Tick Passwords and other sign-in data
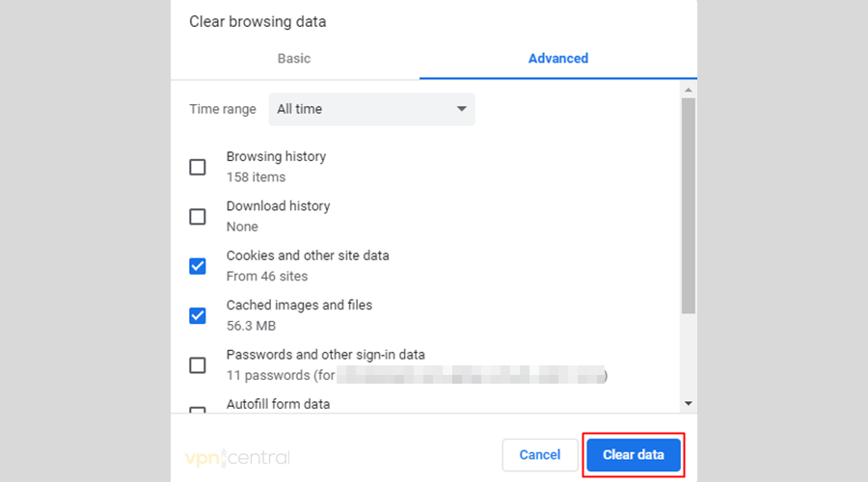This screenshot has height=482, width=868. click(x=198, y=365)
